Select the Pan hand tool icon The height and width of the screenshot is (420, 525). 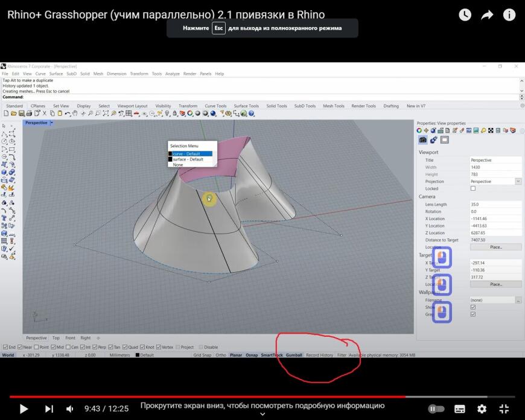tap(75, 113)
